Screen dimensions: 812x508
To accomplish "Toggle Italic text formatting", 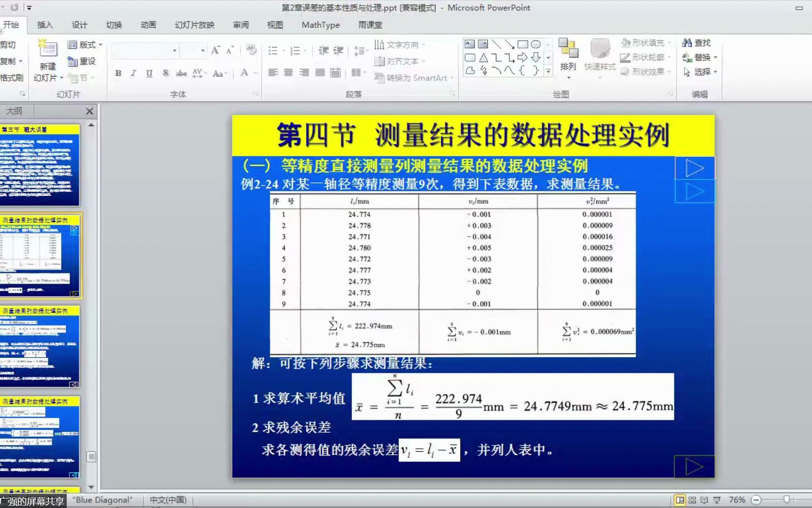I will 133,73.
